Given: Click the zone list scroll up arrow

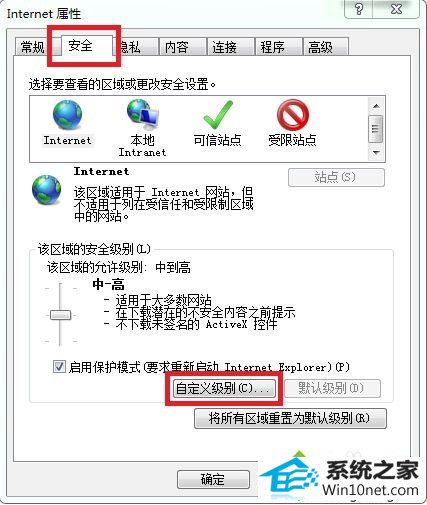Looking at the screenshot, I should (x=376, y=106).
